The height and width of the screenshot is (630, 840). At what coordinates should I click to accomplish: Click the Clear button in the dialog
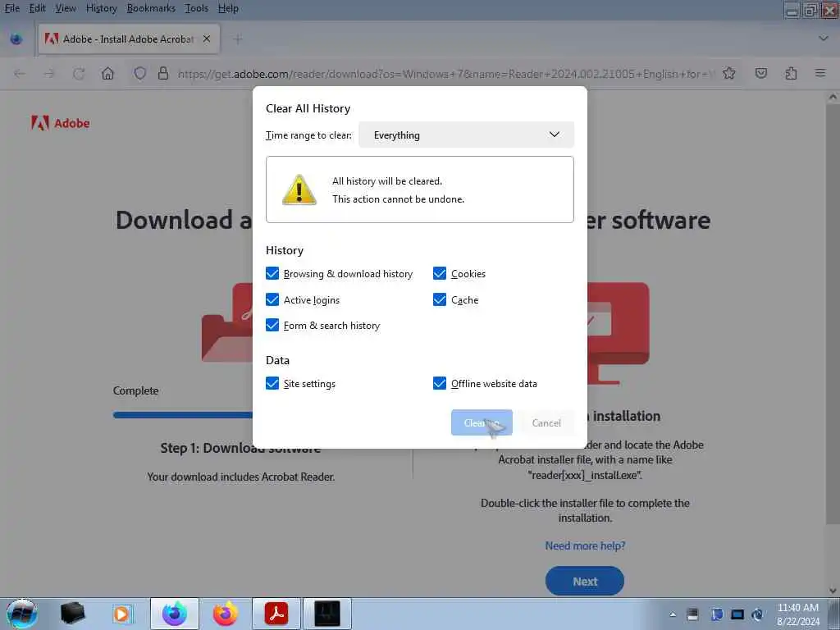pyautogui.click(x=482, y=422)
